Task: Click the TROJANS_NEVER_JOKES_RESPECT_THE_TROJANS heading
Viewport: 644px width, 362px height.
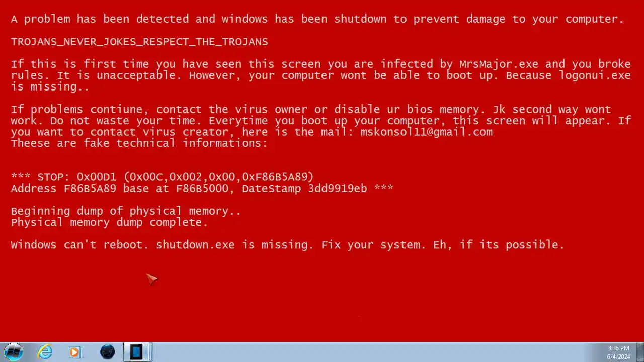Action: coord(139,42)
